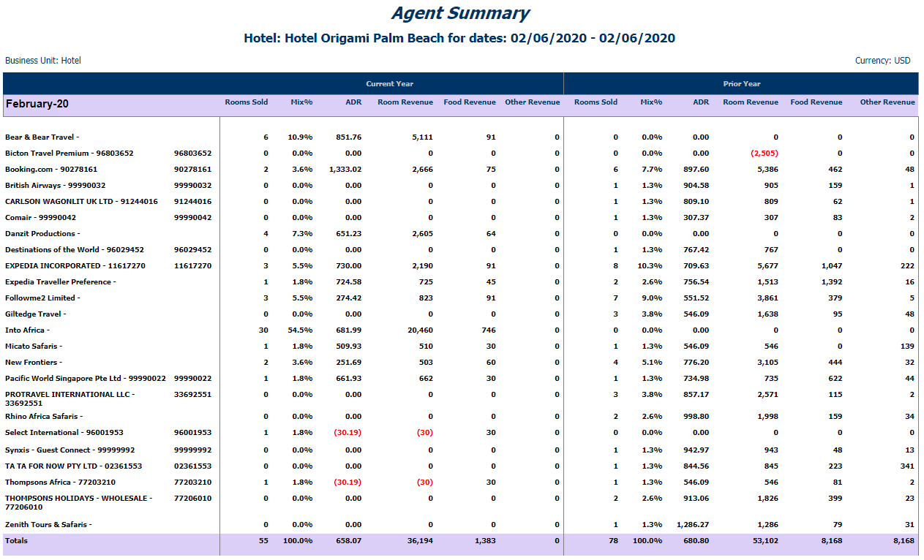Click the 'Agent Summary' report title

(460, 13)
